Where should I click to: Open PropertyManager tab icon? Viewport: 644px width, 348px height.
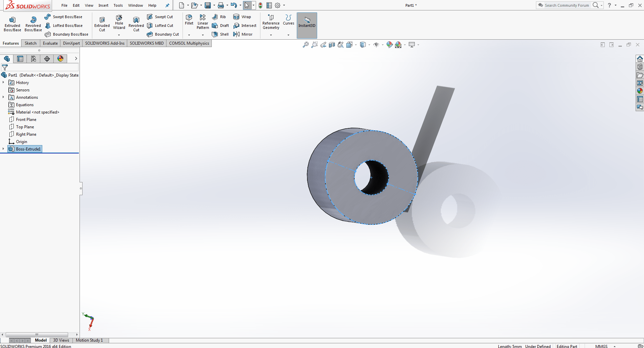[x=20, y=59]
